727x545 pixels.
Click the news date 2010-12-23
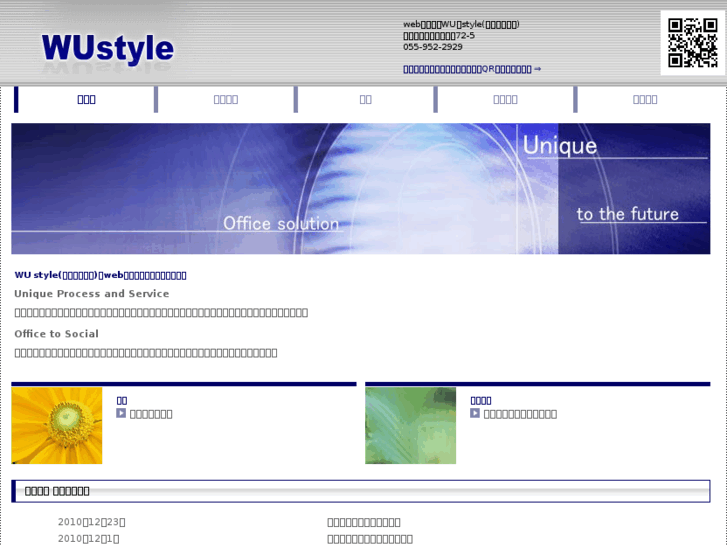tap(91, 522)
